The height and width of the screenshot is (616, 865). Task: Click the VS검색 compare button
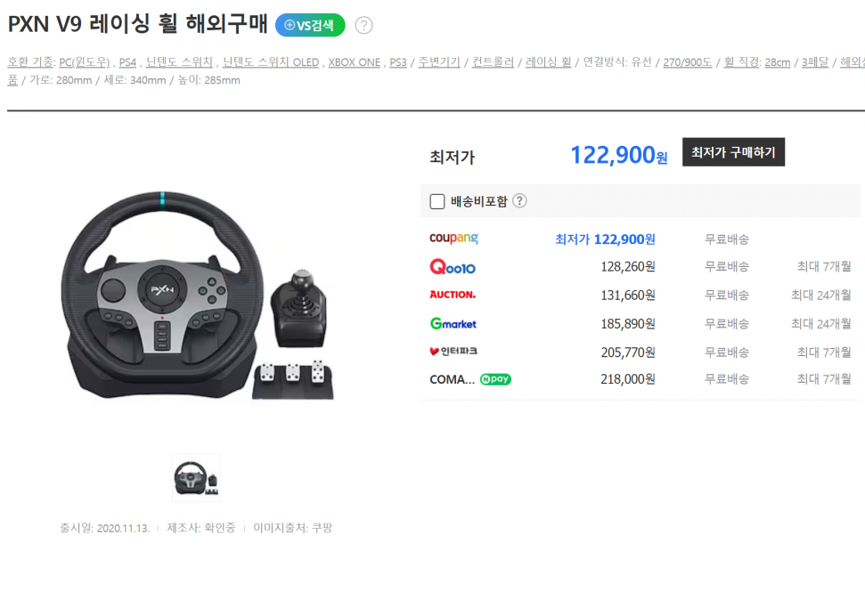click(310, 25)
